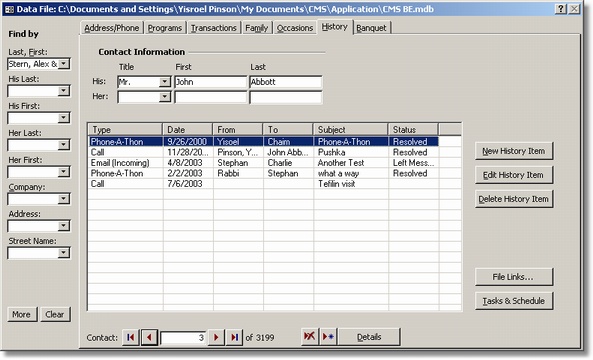Click the Access form icon in title bar
The width and height of the screenshot is (593, 360).
[x=9, y=9]
